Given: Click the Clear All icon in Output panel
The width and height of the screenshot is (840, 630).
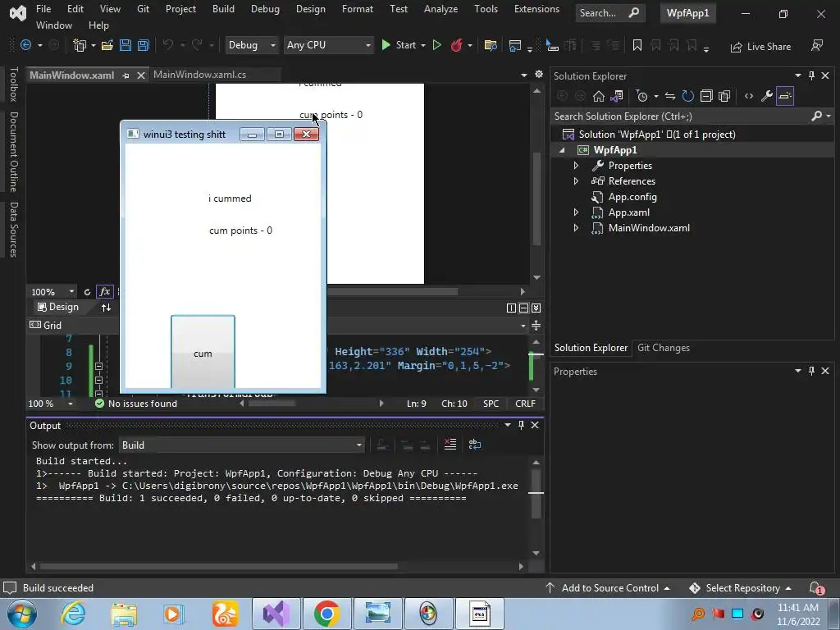Looking at the screenshot, I should point(450,445).
